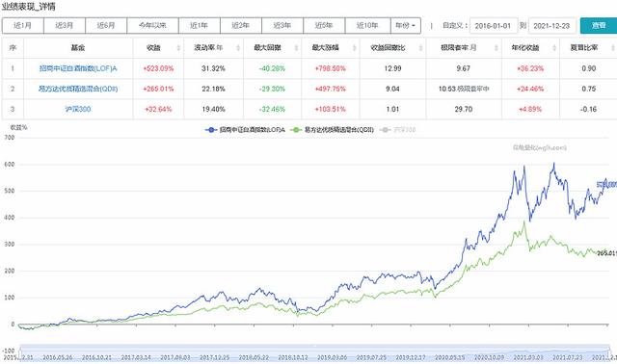The height and width of the screenshot is (364, 617).
Task: Click the 基金 column header
Action: pyautogui.click(x=78, y=48)
